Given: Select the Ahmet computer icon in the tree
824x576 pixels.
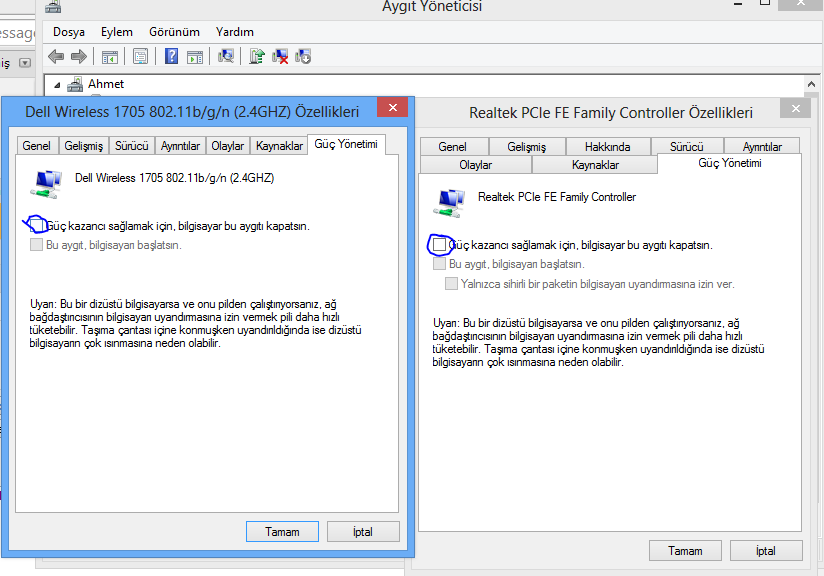Looking at the screenshot, I should pos(75,84).
